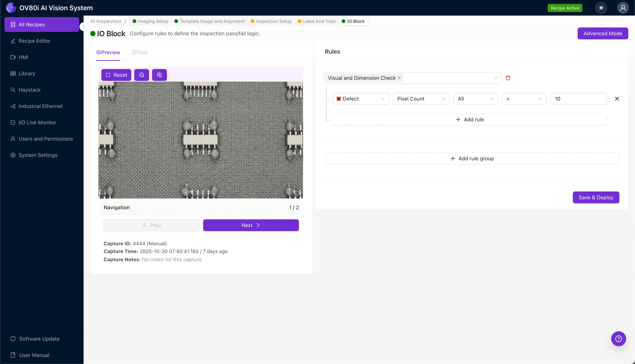Delete the rule group using trash icon
The height and width of the screenshot is (364, 635).
tap(508, 78)
